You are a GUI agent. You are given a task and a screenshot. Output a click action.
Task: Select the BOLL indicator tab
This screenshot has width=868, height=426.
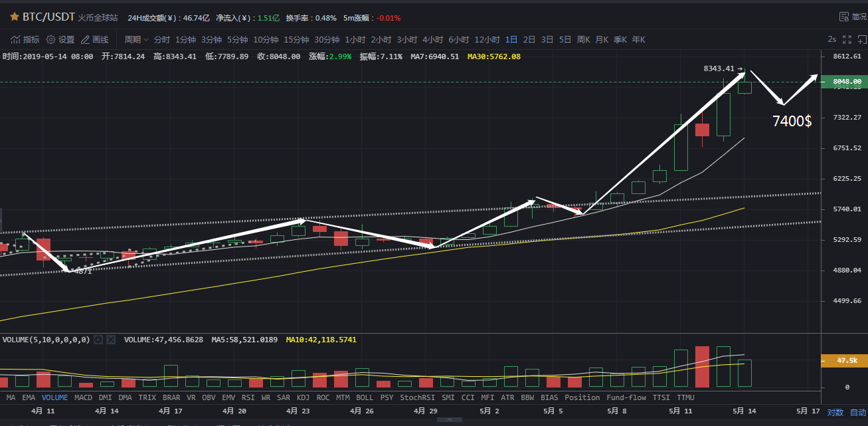click(365, 397)
